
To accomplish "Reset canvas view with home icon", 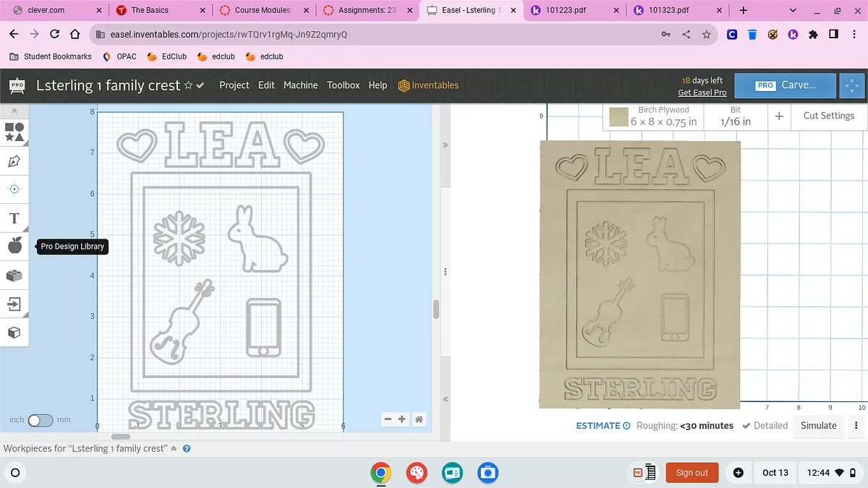I will pos(419,419).
